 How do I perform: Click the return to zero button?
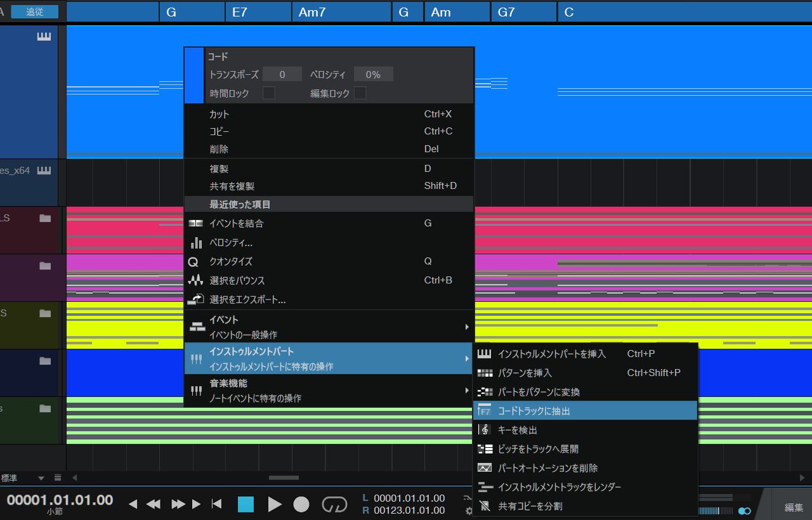[216, 504]
